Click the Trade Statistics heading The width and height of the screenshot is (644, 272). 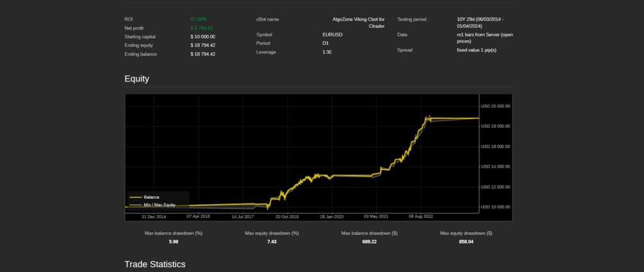155,264
